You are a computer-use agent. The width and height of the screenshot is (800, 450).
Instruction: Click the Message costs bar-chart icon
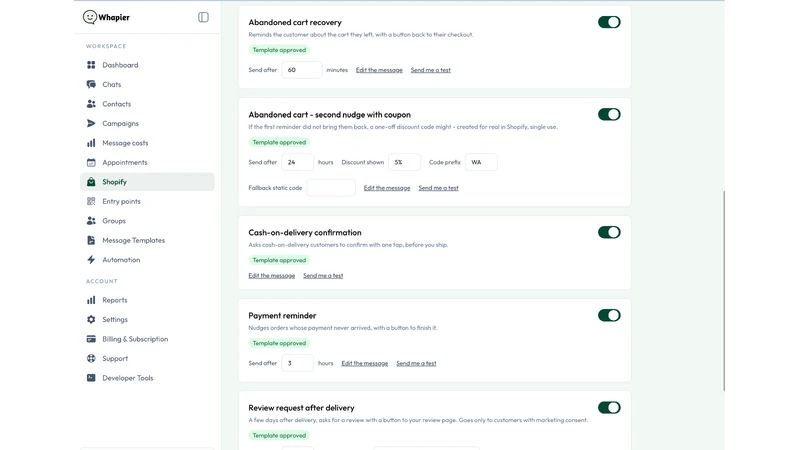click(91, 143)
